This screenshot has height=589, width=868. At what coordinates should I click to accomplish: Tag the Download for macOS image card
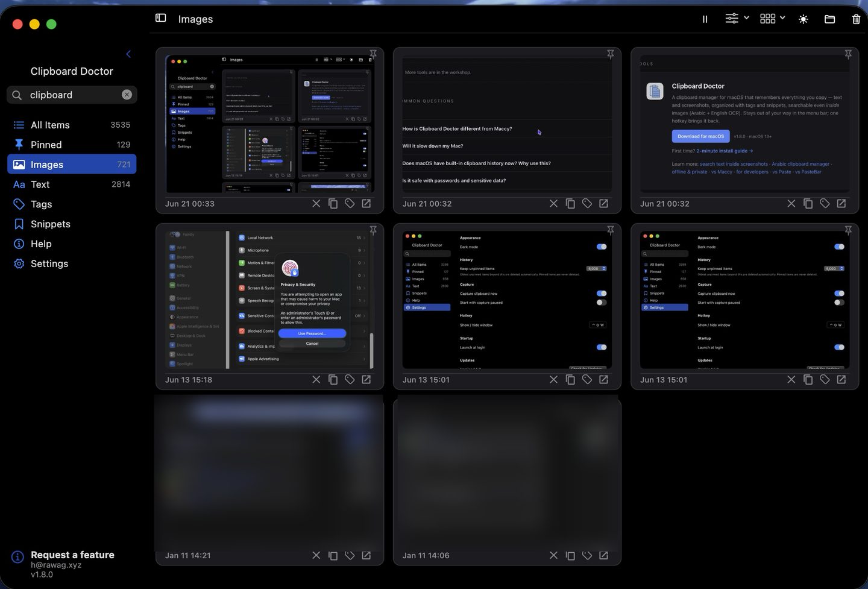point(825,204)
